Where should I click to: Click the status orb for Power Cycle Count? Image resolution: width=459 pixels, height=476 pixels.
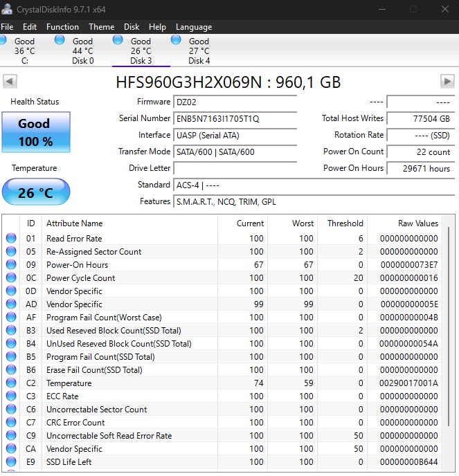click(11, 277)
